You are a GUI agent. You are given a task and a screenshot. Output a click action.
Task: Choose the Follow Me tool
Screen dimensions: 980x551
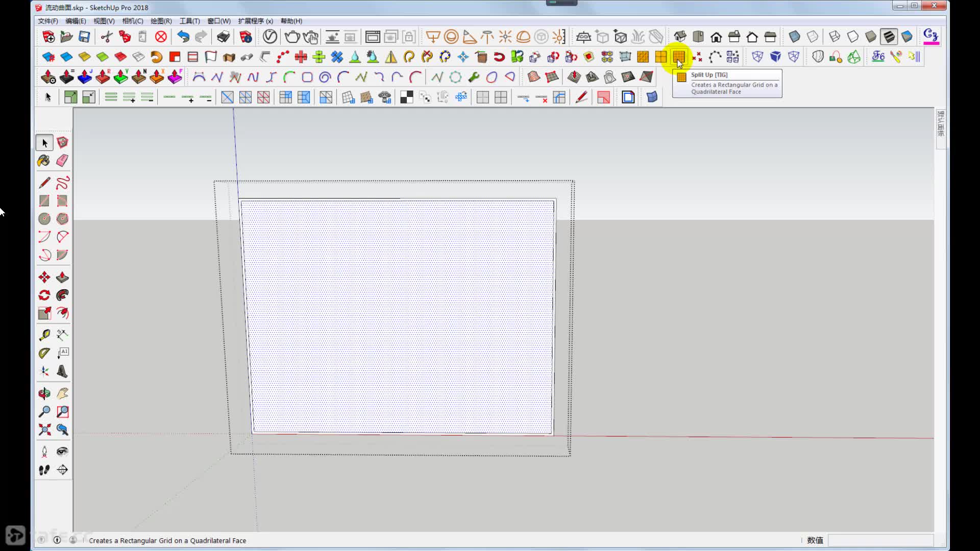(x=62, y=295)
